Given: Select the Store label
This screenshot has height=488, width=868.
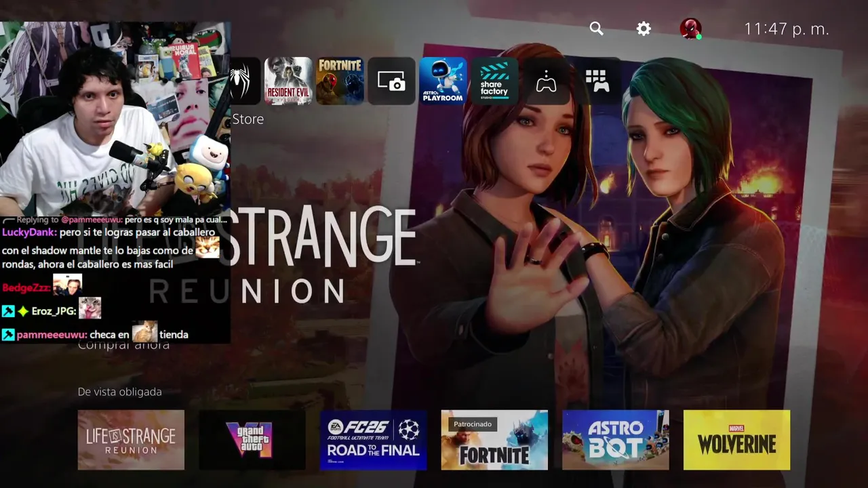Looking at the screenshot, I should click(248, 119).
